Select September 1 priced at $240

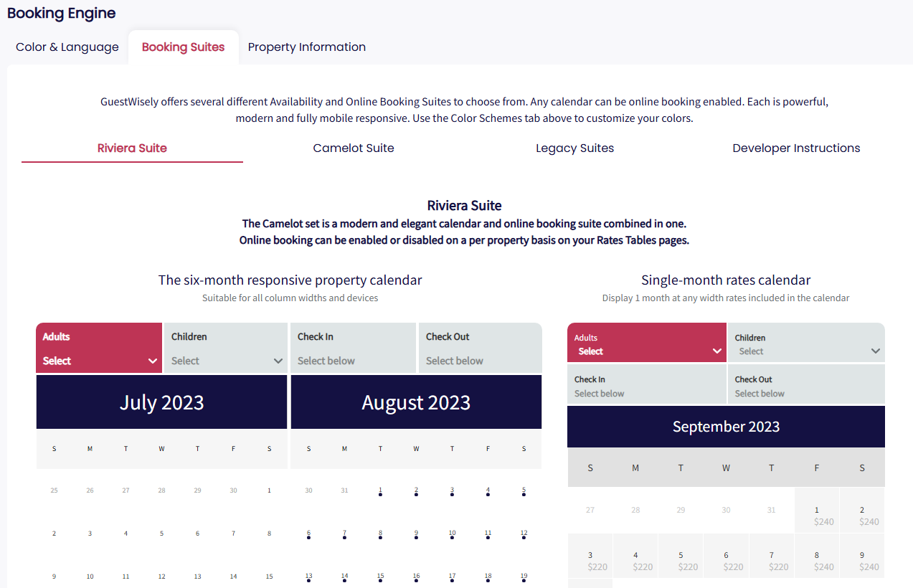click(x=817, y=511)
